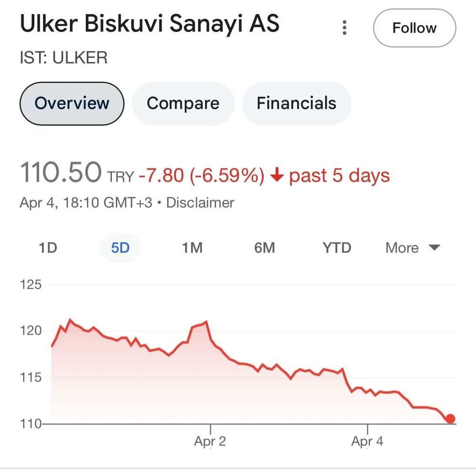Click the Ulker Biskuvi Sanayi AS title
The image size is (476, 475).
[149, 23]
